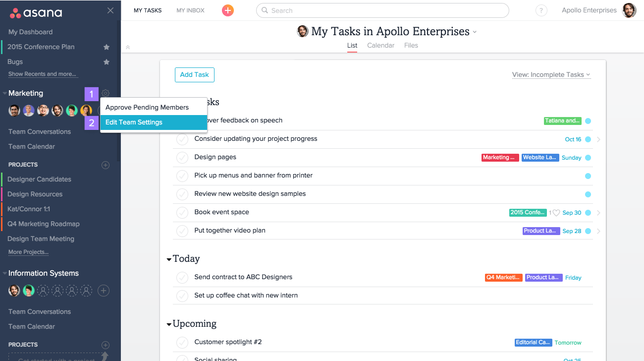Click the blue dot on Review new website design samples

pos(588,194)
